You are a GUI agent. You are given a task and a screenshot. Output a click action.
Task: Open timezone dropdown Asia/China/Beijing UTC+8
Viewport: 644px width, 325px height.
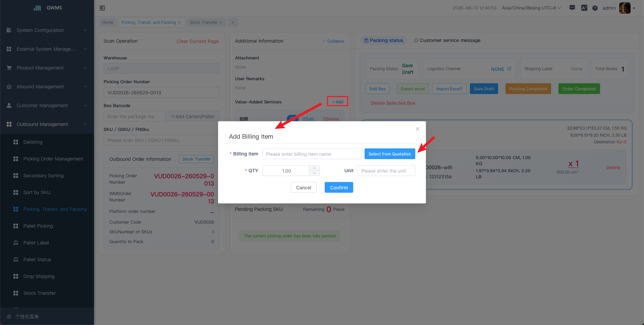coord(531,8)
